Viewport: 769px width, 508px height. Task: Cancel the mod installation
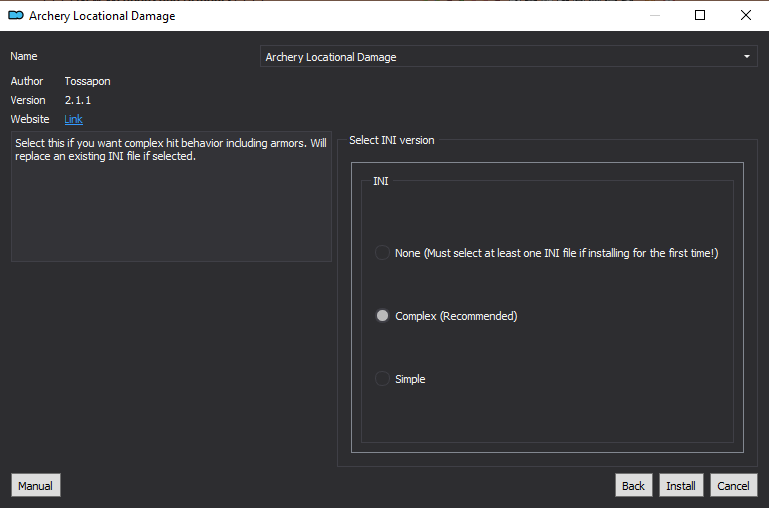733,485
